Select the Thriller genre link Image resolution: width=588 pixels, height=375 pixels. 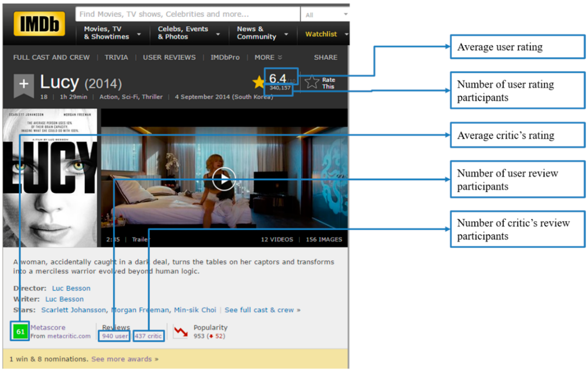tap(152, 97)
